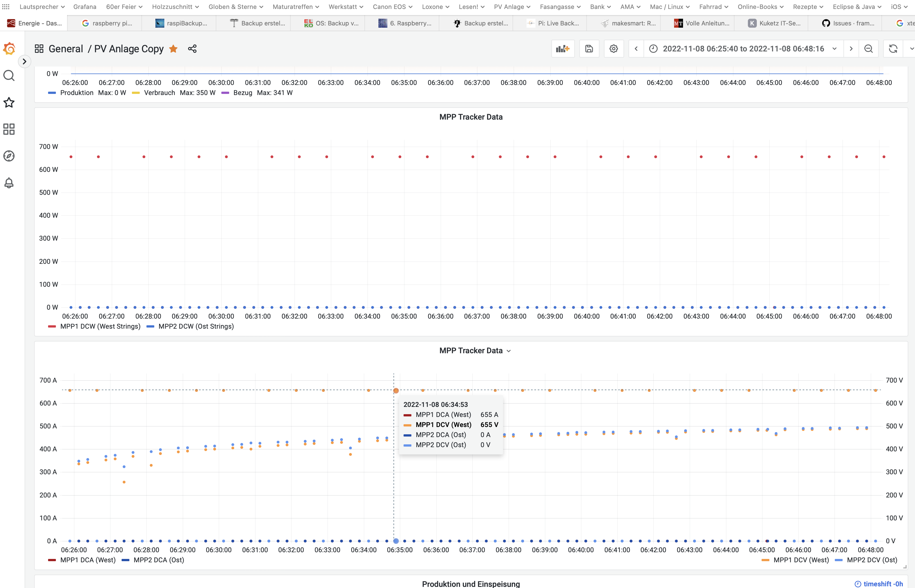Toggle MPP2 DCV (Ost) legend series

tap(872, 560)
